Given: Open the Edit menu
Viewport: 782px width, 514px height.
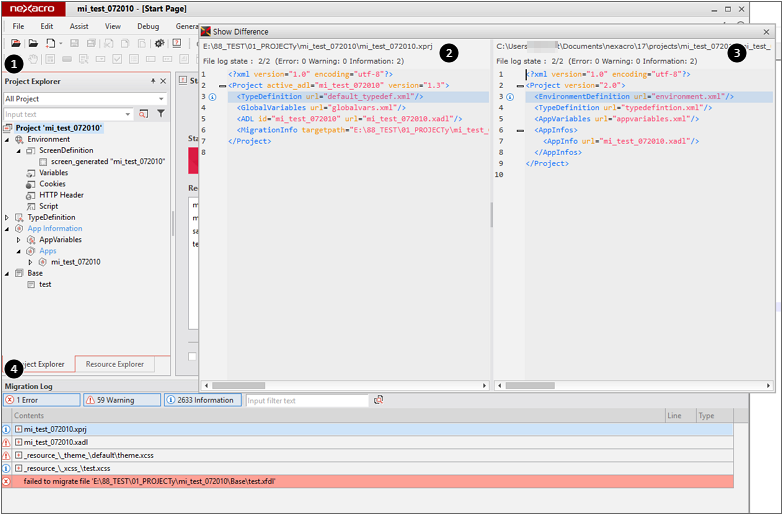Looking at the screenshot, I should pos(47,26).
